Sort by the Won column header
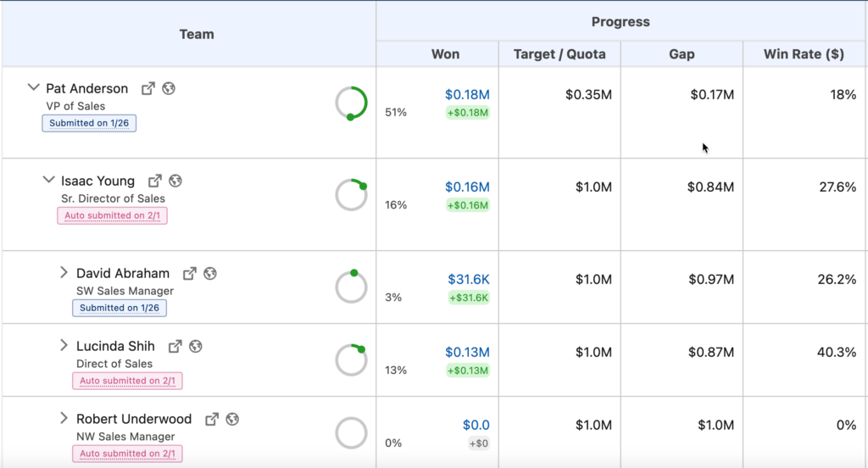This screenshot has width=868, height=468. point(445,54)
